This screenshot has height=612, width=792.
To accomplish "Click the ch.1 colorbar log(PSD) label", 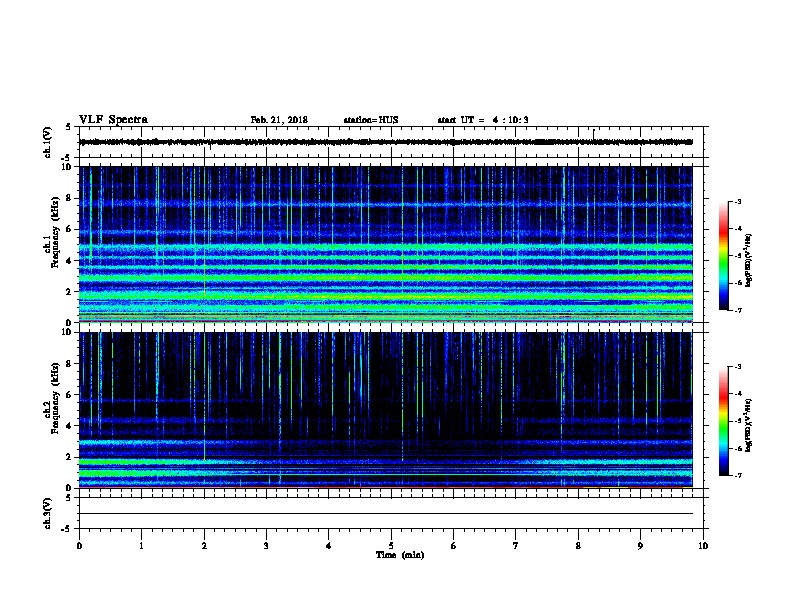I will coord(749,260).
